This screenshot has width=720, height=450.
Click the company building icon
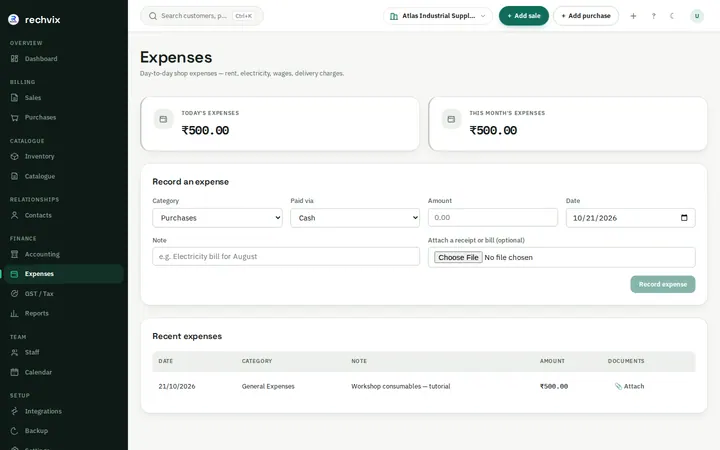[x=394, y=16]
